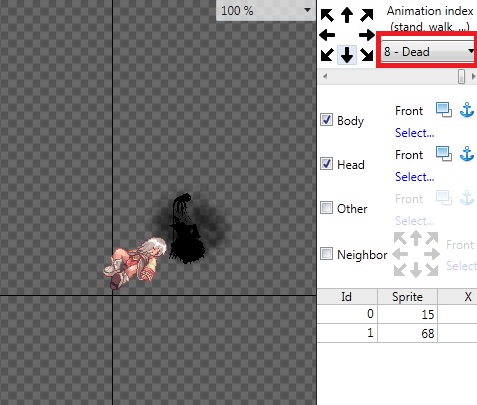Select the row with sprite 68
The height and width of the screenshot is (405, 477).
coord(397,333)
